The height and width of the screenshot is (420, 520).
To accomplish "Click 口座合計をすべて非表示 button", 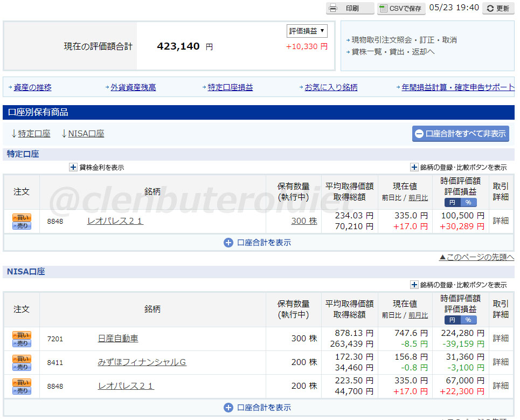I will coord(460,134).
